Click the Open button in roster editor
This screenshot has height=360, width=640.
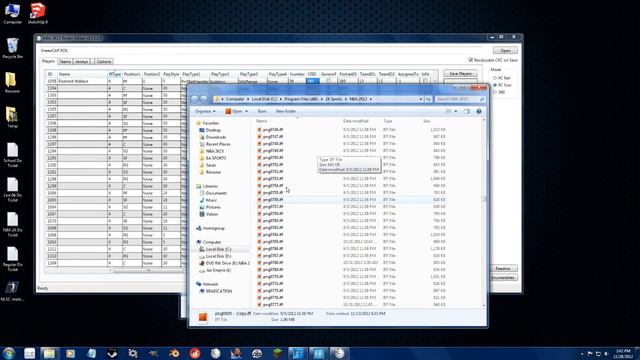pos(505,51)
